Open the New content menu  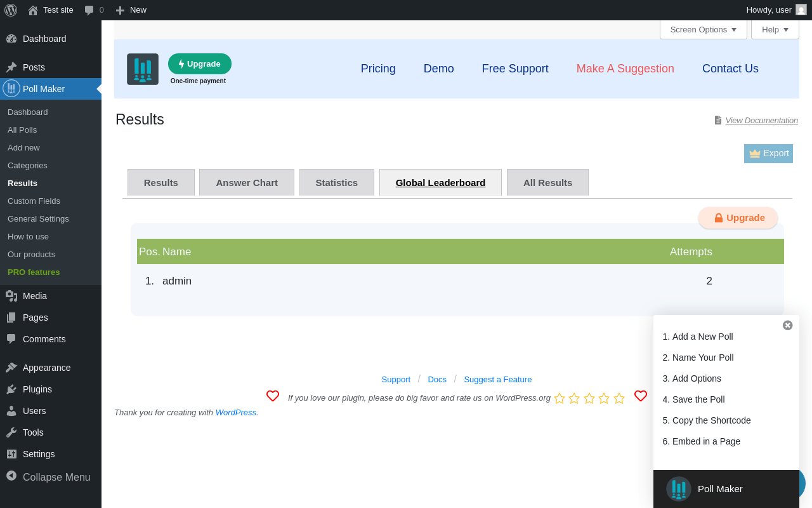click(x=131, y=10)
